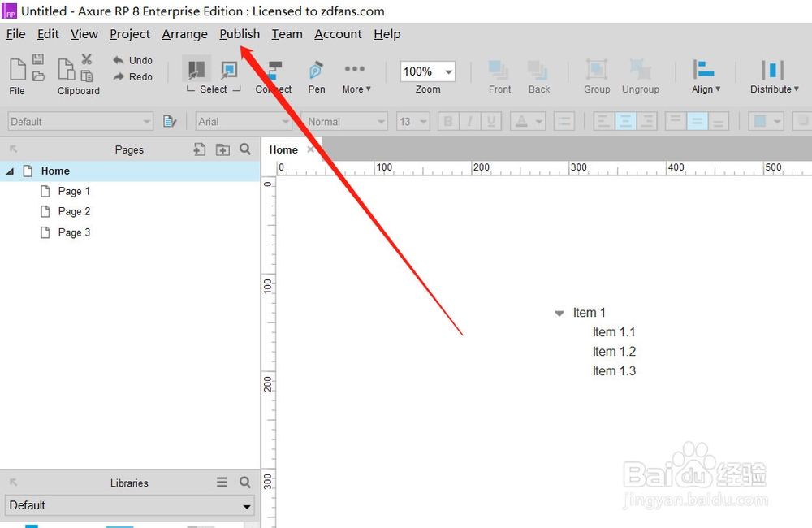The width and height of the screenshot is (812, 528).
Task: Select Page 1 in the Pages tree
Action: point(74,191)
